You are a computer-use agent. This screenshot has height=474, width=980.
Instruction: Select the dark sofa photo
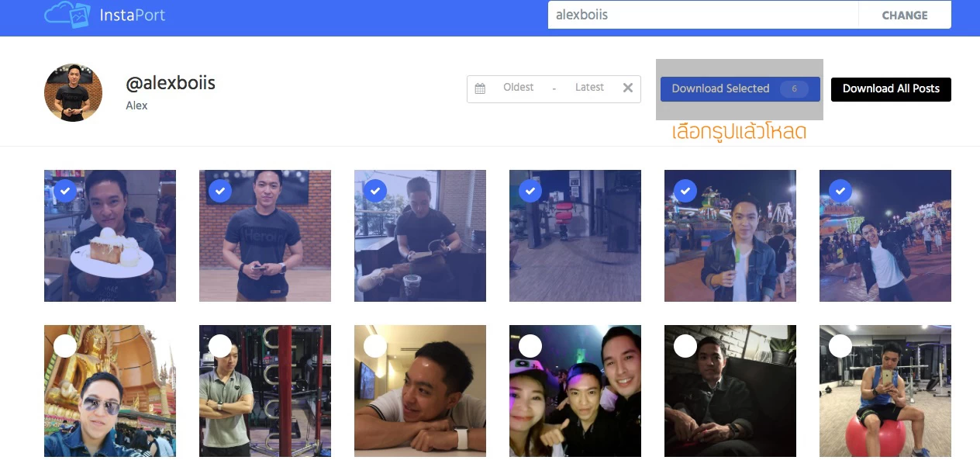685,346
